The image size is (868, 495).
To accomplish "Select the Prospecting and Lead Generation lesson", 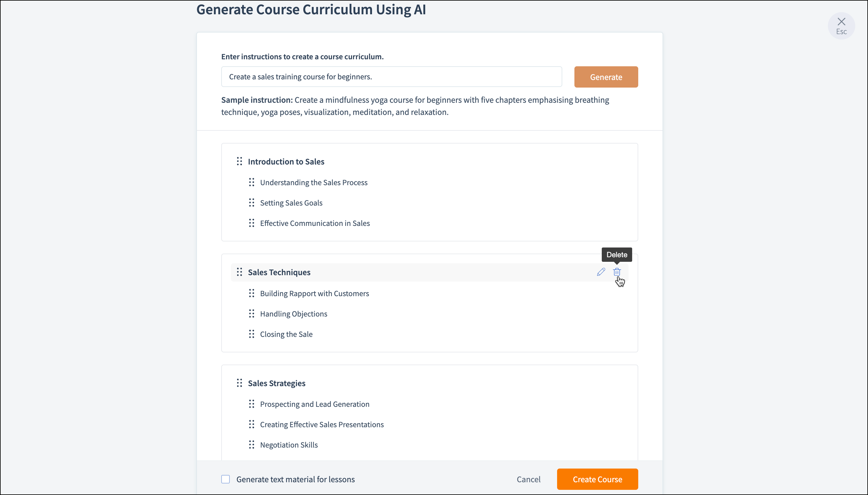I will [314, 404].
